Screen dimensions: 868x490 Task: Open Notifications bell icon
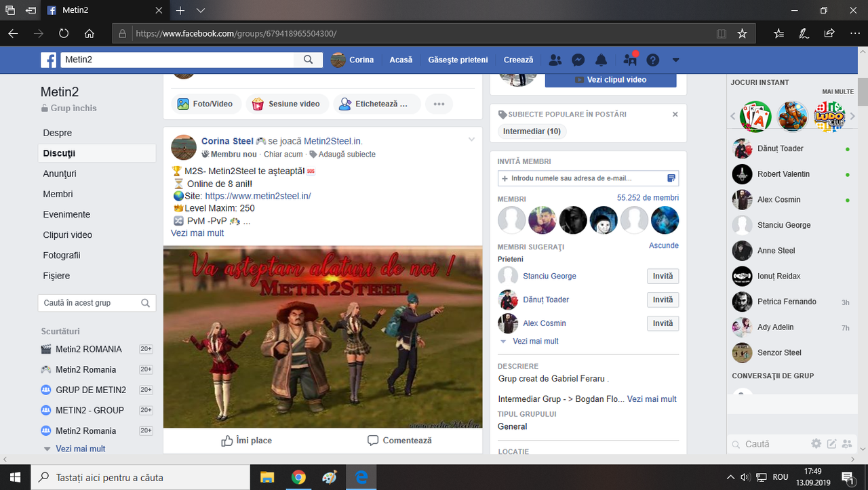point(601,60)
